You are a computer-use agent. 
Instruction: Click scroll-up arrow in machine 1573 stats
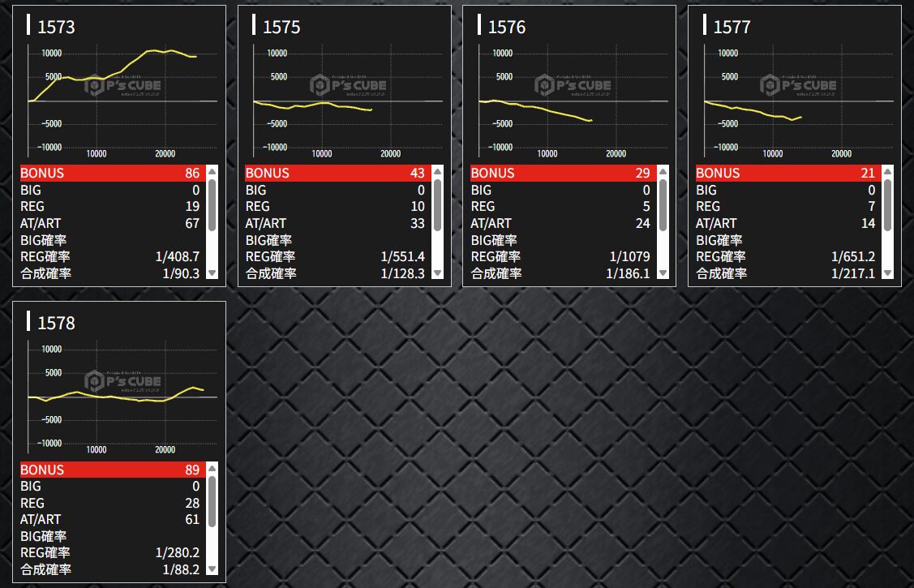(x=212, y=172)
